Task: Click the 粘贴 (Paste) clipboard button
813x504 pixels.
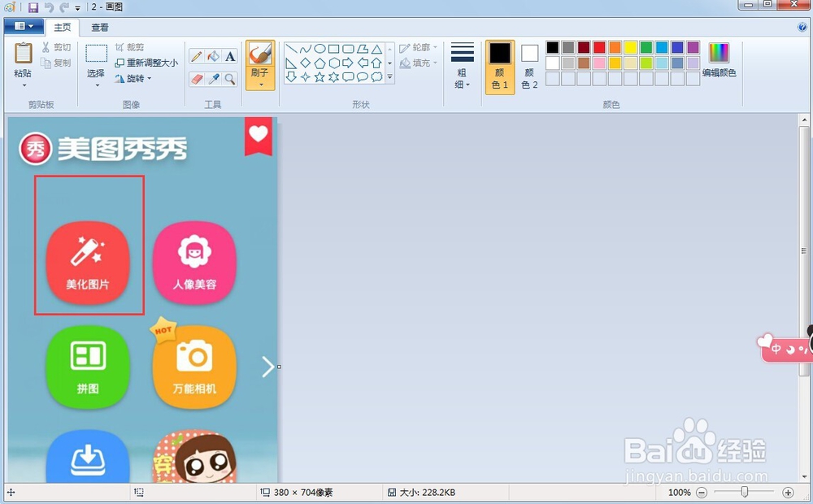Action: pos(23,59)
